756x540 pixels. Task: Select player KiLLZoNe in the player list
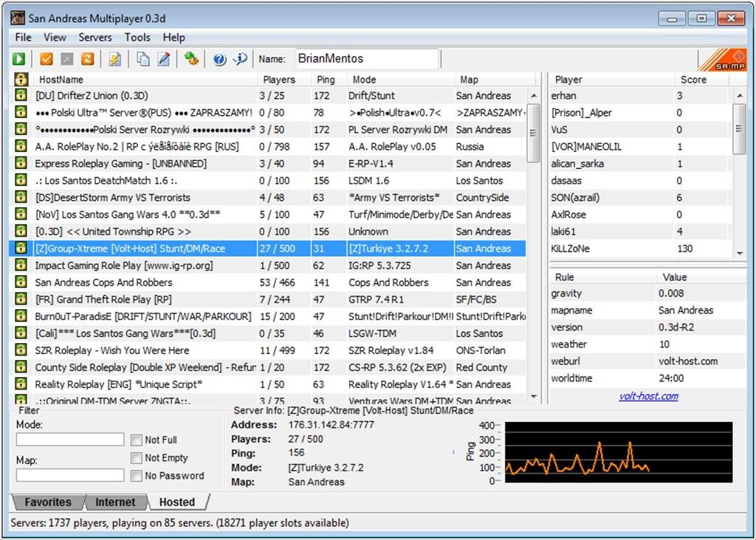tap(640, 249)
